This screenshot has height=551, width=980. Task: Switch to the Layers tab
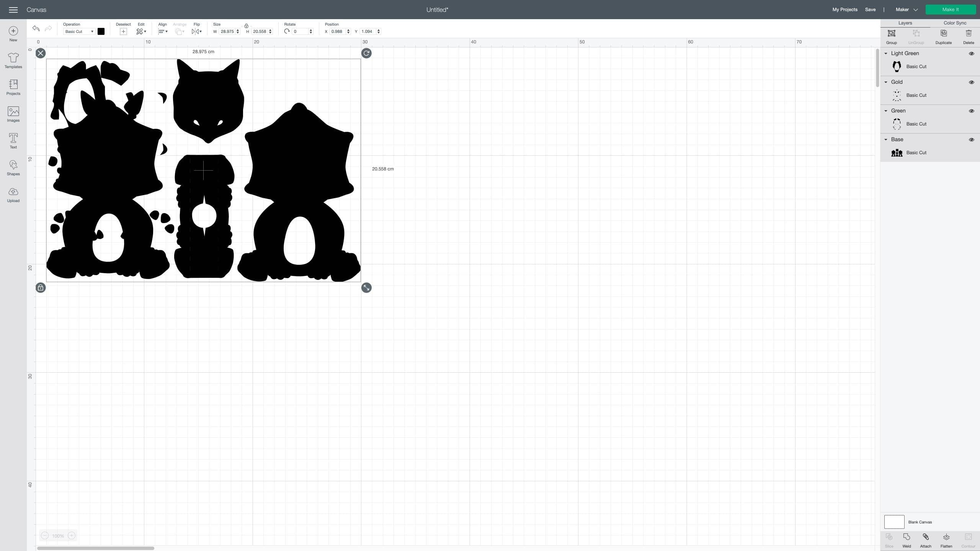pyautogui.click(x=905, y=23)
